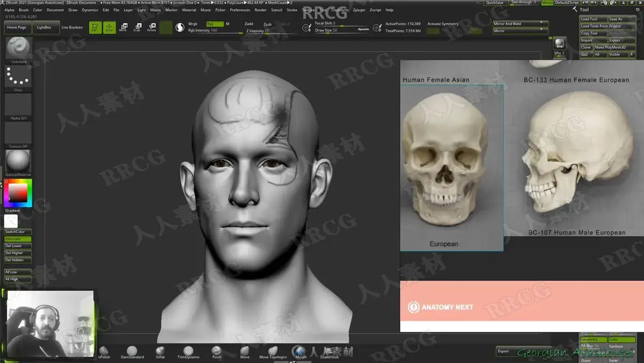Open the Alpha menu

[9, 10]
